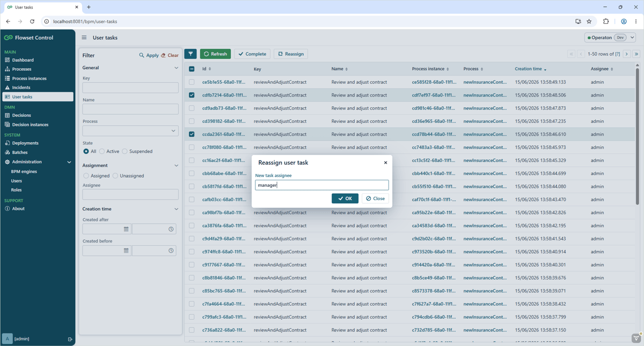Sort table by the Name column
This screenshot has height=346, width=644.
tap(340, 69)
